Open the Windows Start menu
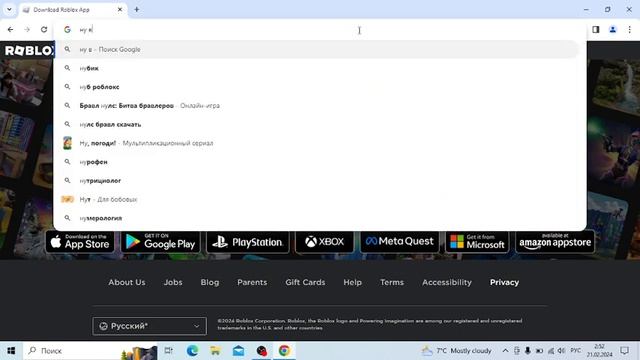The height and width of the screenshot is (360, 640). pyautogui.click(x=11, y=351)
